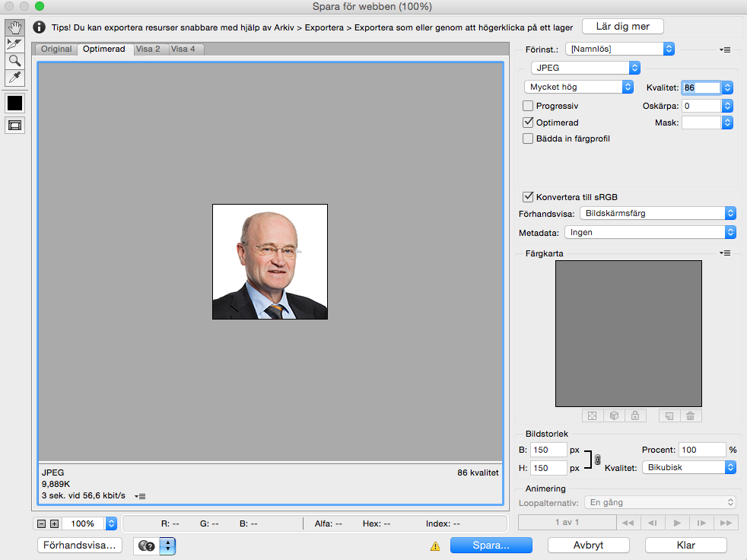Click the Klar button

pos(685,546)
